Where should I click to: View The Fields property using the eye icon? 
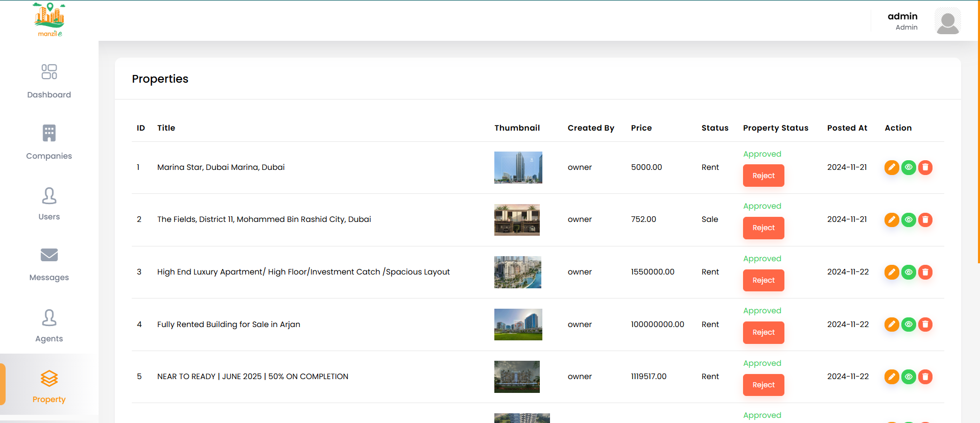(x=909, y=220)
